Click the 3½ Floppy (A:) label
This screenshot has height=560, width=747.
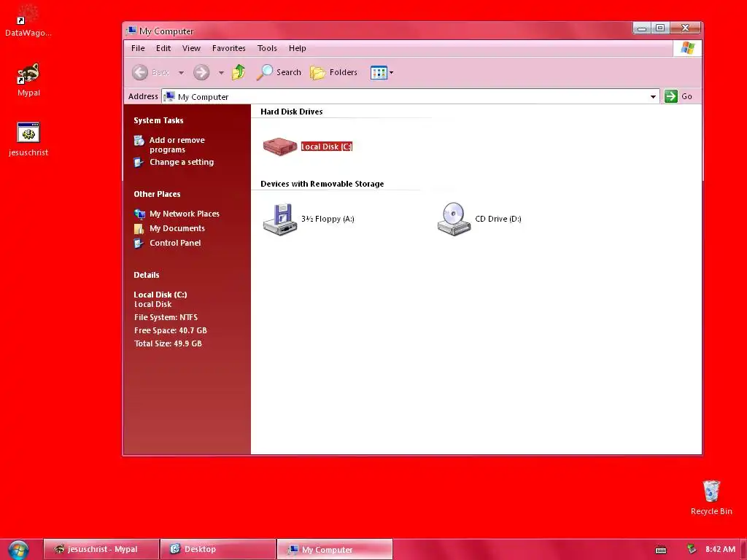point(328,219)
